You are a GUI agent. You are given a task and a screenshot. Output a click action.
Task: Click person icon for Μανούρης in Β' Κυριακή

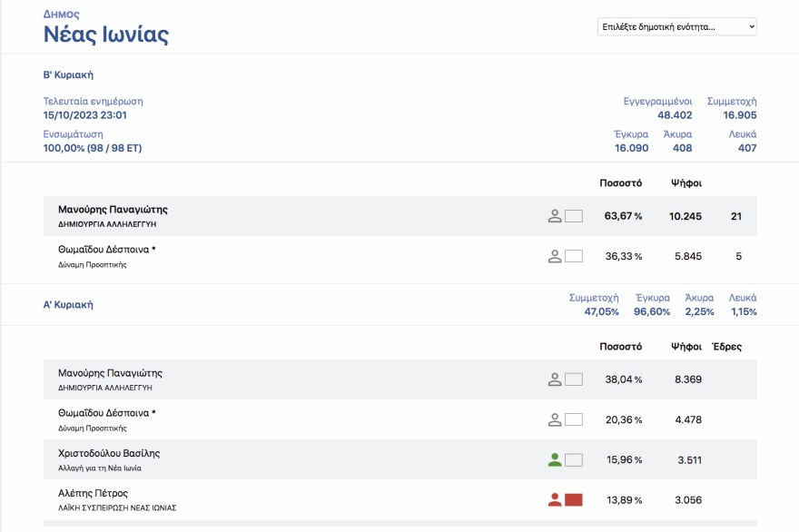[x=555, y=216]
